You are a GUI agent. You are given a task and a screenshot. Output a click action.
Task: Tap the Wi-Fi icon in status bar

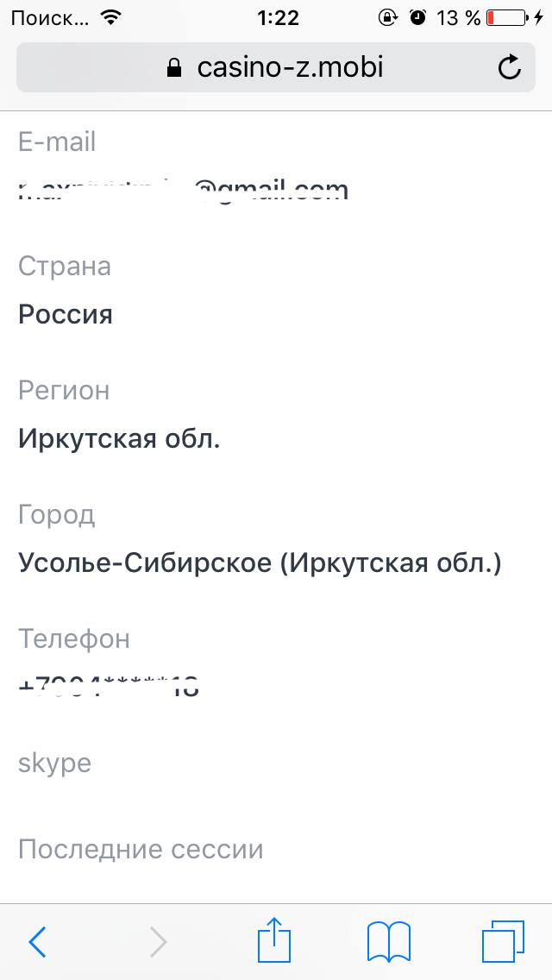(x=110, y=17)
